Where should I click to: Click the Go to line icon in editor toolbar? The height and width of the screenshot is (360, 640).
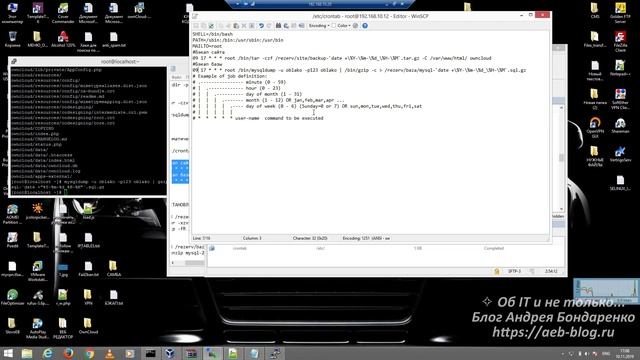coord(301,26)
